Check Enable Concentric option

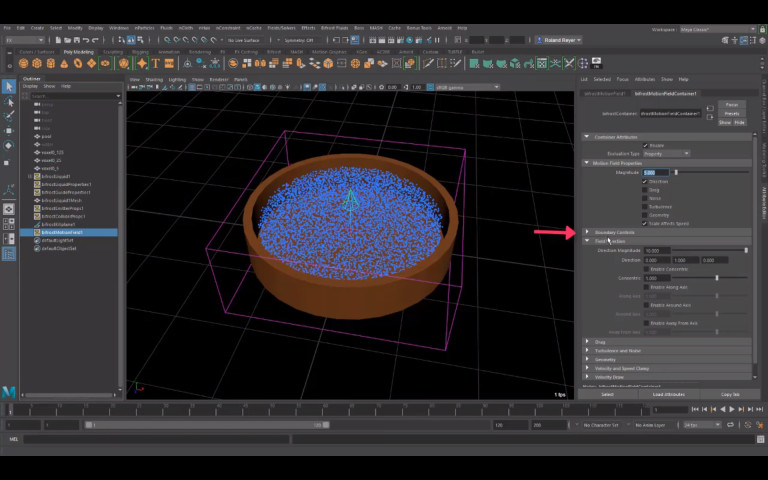(646, 269)
